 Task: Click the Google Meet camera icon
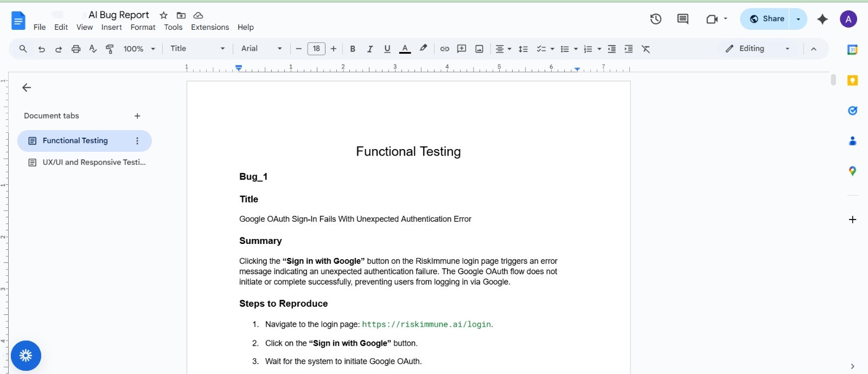tap(712, 19)
